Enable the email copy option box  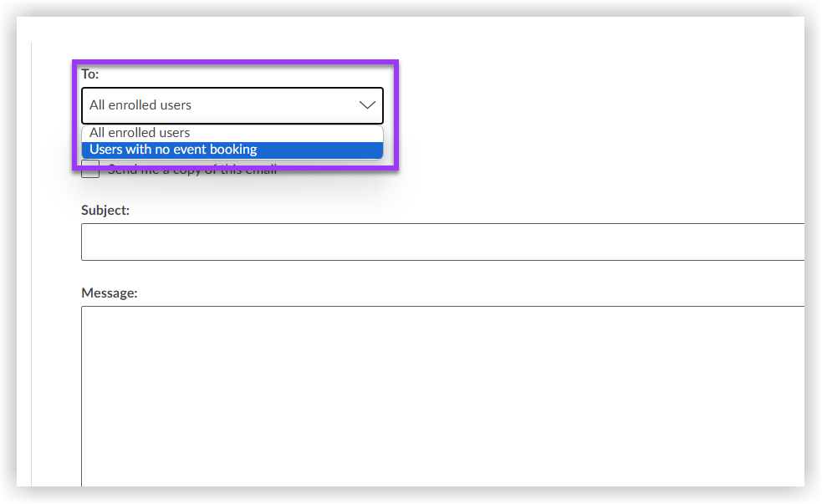[x=90, y=170]
